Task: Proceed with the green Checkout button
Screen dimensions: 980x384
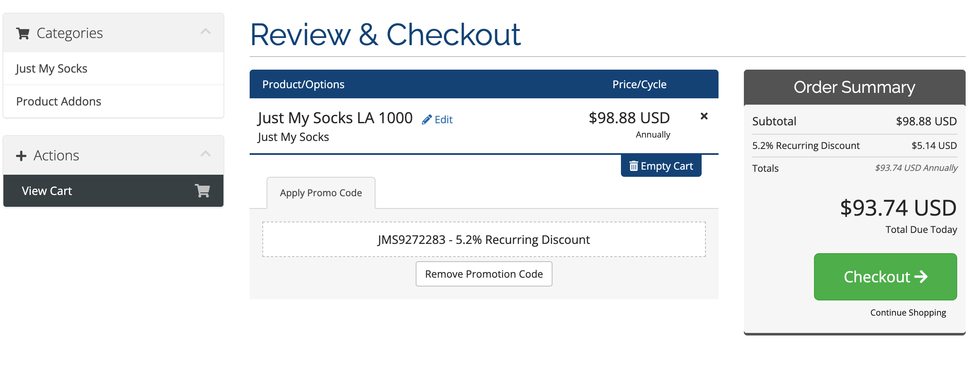Action: (x=885, y=277)
